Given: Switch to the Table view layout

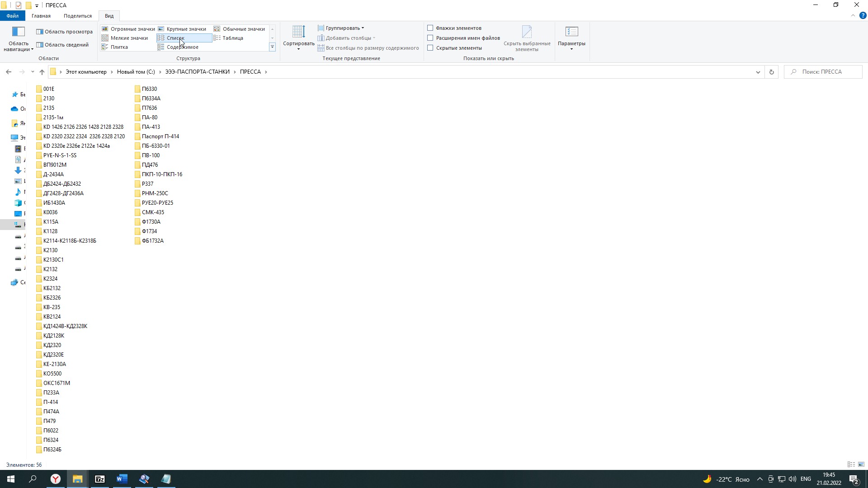Looking at the screenshot, I should (232, 38).
